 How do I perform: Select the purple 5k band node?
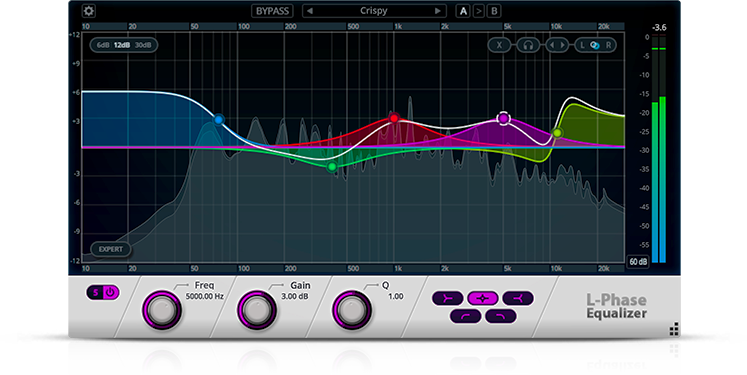click(504, 118)
